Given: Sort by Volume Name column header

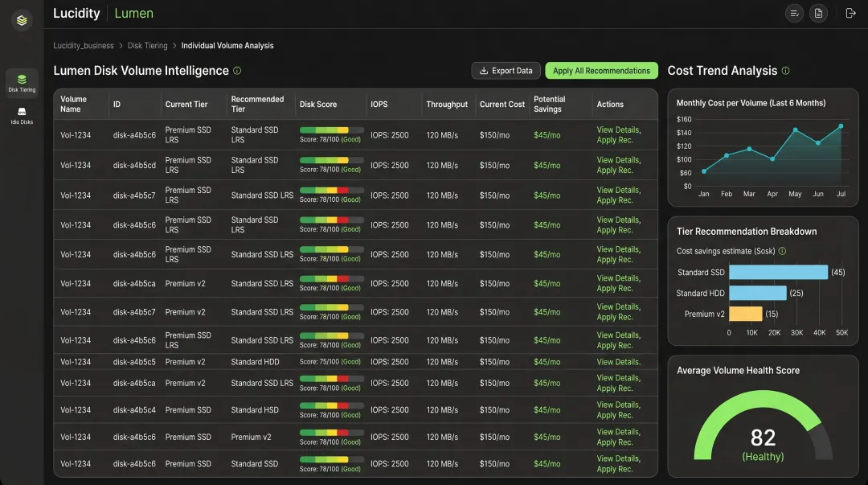Looking at the screenshot, I should coord(74,105).
